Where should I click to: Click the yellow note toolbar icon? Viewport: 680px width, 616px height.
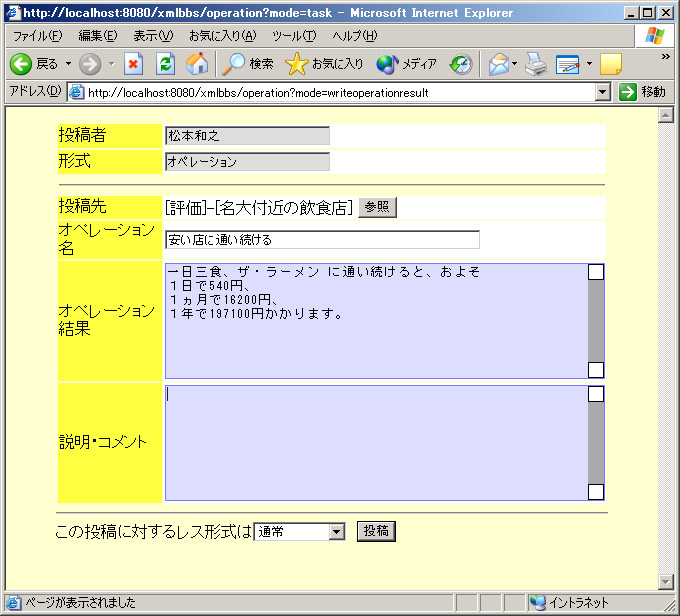click(x=611, y=64)
